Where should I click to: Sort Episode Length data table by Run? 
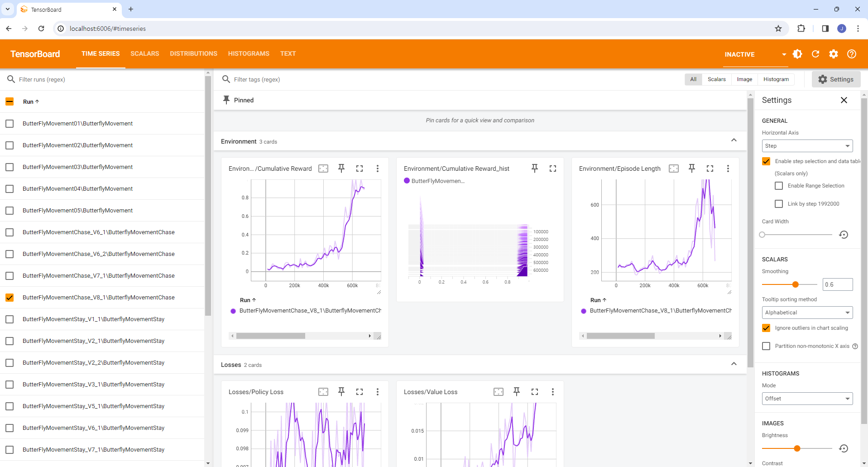599,300
